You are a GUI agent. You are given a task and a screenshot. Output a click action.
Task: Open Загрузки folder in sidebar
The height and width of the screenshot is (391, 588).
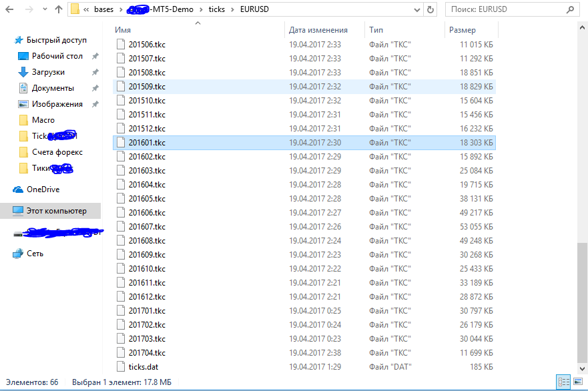pos(41,72)
